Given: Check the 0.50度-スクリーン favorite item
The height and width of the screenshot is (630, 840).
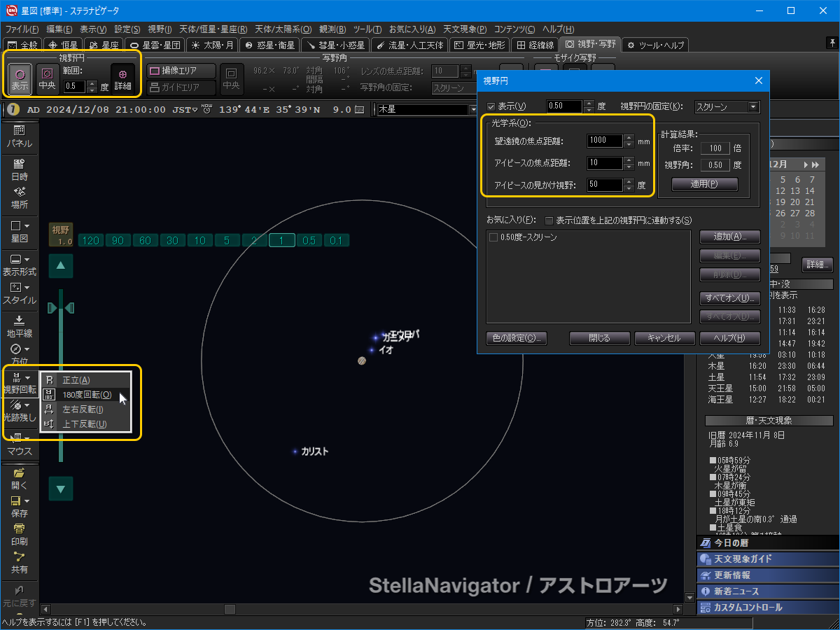Looking at the screenshot, I should tap(493, 237).
